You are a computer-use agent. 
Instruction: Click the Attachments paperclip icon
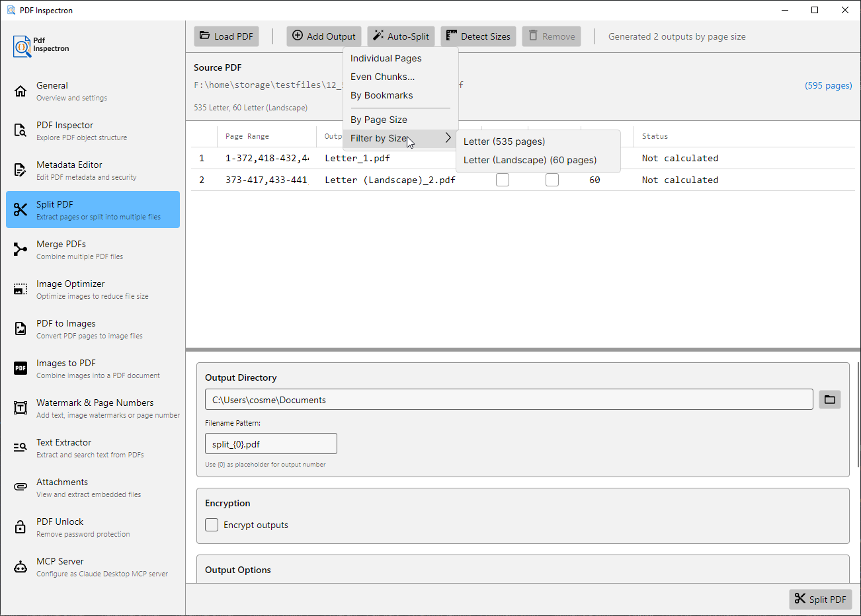20,487
